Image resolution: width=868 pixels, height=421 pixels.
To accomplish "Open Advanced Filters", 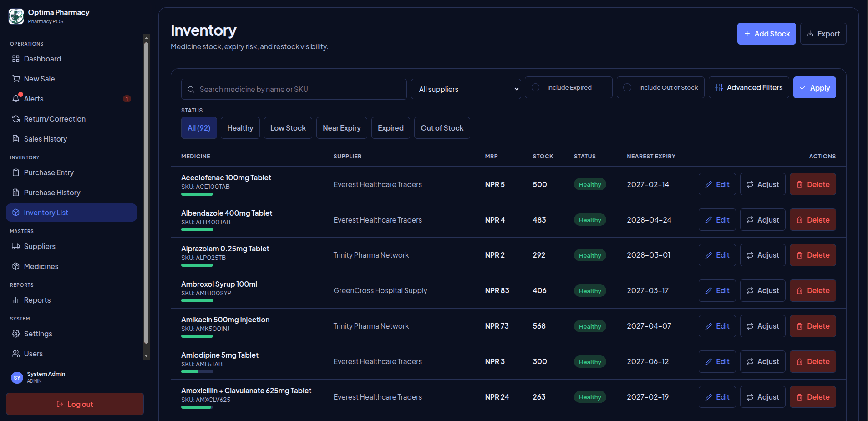I will pos(749,87).
